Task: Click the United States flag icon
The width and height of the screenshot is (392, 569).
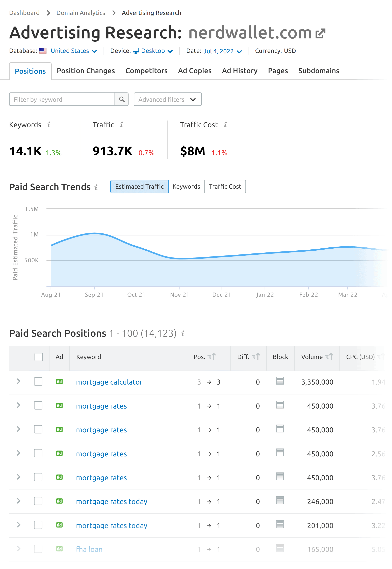Action: (x=43, y=51)
